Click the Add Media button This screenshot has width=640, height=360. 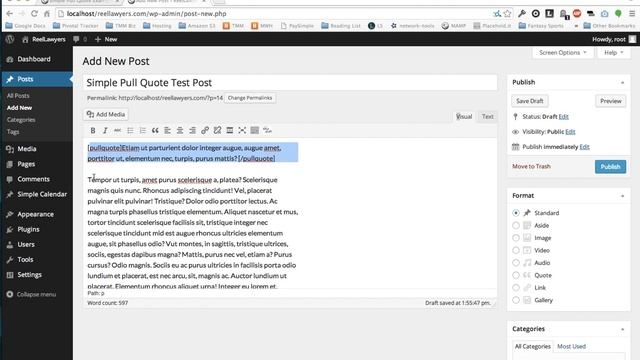click(106, 115)
